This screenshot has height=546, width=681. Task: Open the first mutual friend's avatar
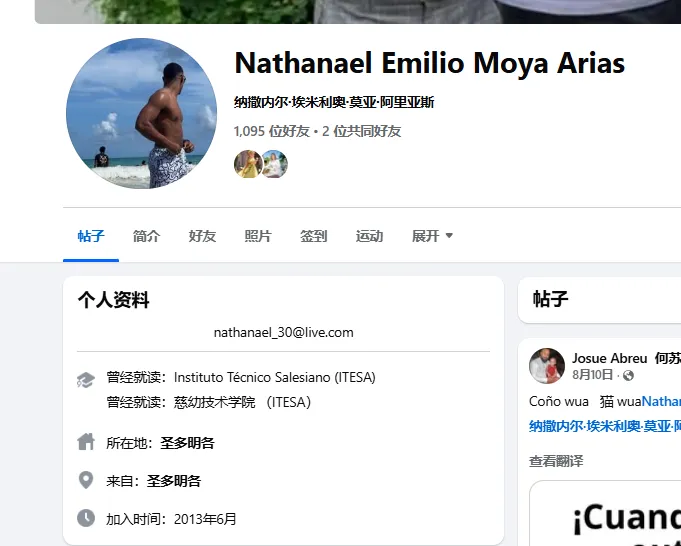[248, 164]
